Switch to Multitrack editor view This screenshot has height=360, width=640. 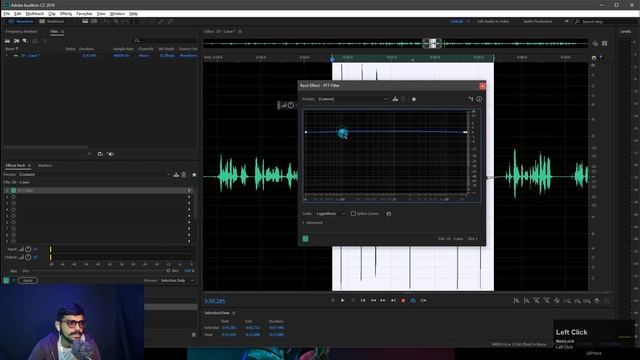pos(52,21)
